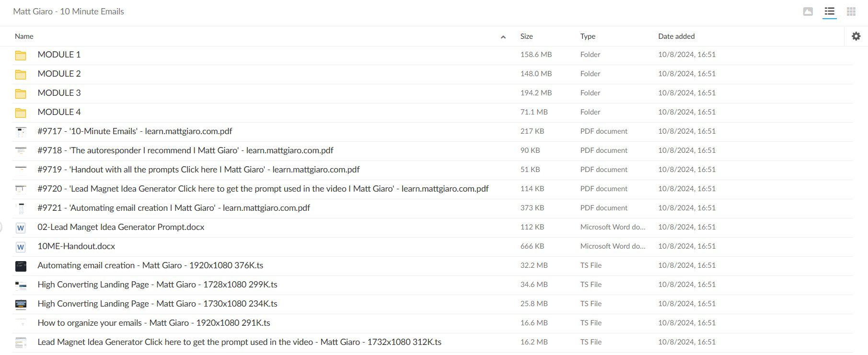Open #9718 autoresponder I recommend PDF
This screenshot has width=868, height=355.
[x=185, y=150]
